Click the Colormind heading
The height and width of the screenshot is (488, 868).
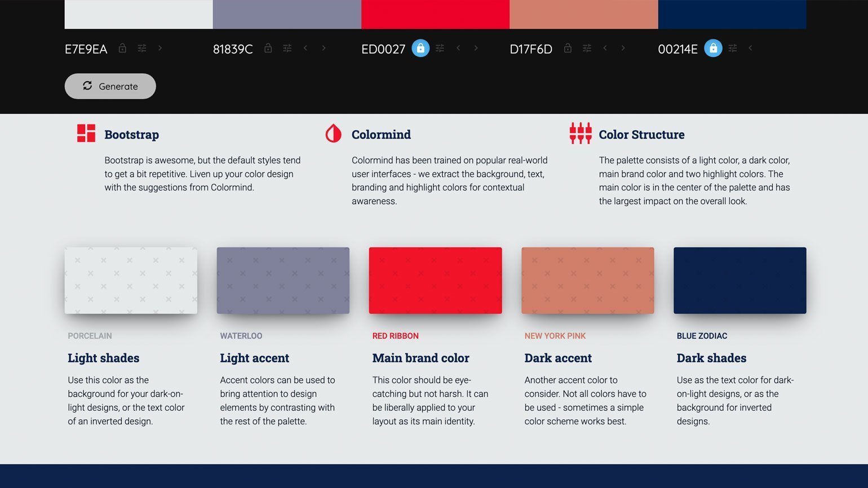point(381,135)
